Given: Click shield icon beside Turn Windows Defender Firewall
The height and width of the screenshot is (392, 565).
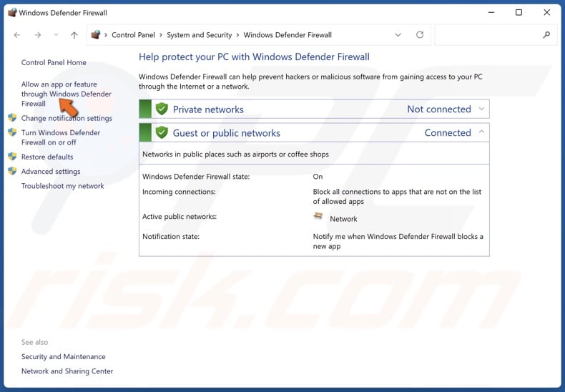Looking at the screenshot, I should click(12, 132).
